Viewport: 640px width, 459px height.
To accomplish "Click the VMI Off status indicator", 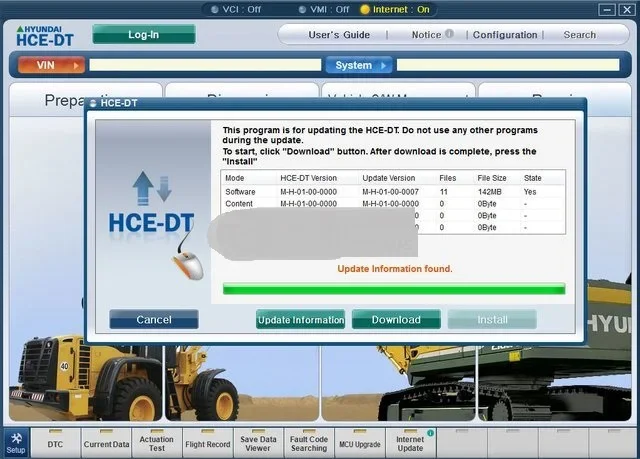I will [324, 9].
